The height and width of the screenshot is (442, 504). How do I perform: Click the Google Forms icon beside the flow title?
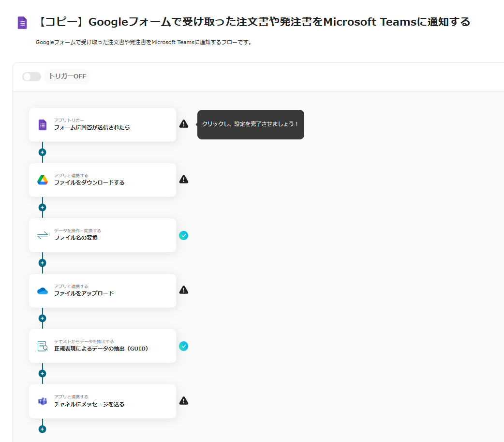point(22,23)
